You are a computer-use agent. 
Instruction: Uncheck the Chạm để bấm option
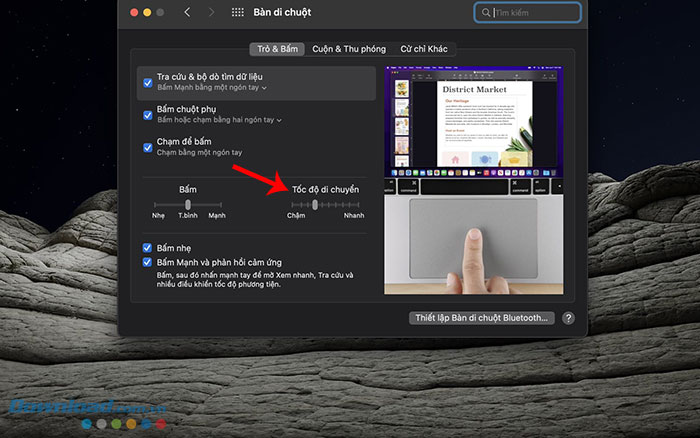[148, 146]
